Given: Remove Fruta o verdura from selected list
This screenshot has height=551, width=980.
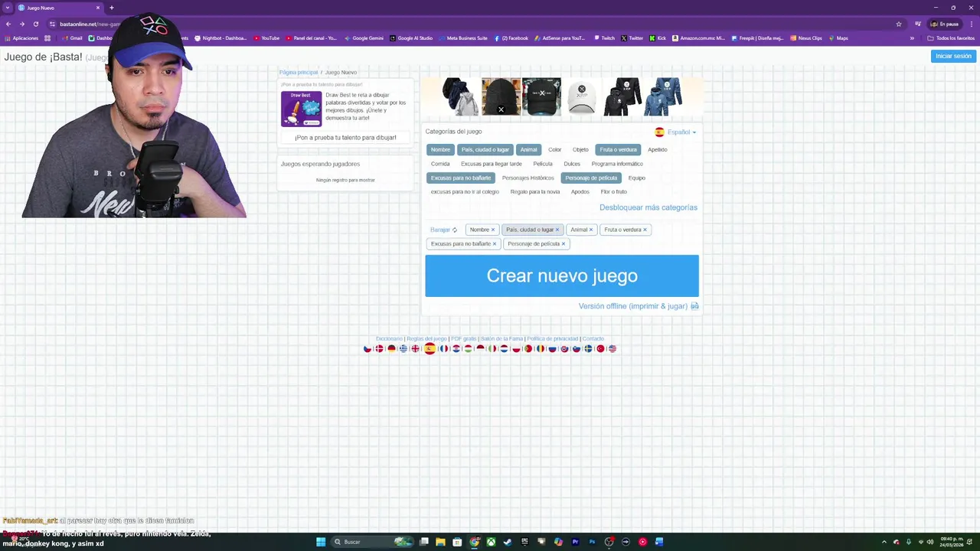Looking at the screenshot, I should point(645,230).
